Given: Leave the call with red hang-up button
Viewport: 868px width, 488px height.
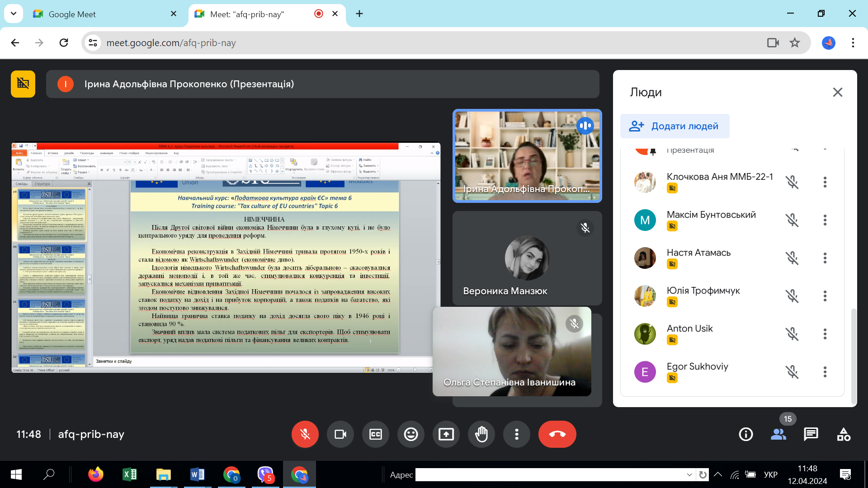Looking at the screenshot, I should click(557, 434).
